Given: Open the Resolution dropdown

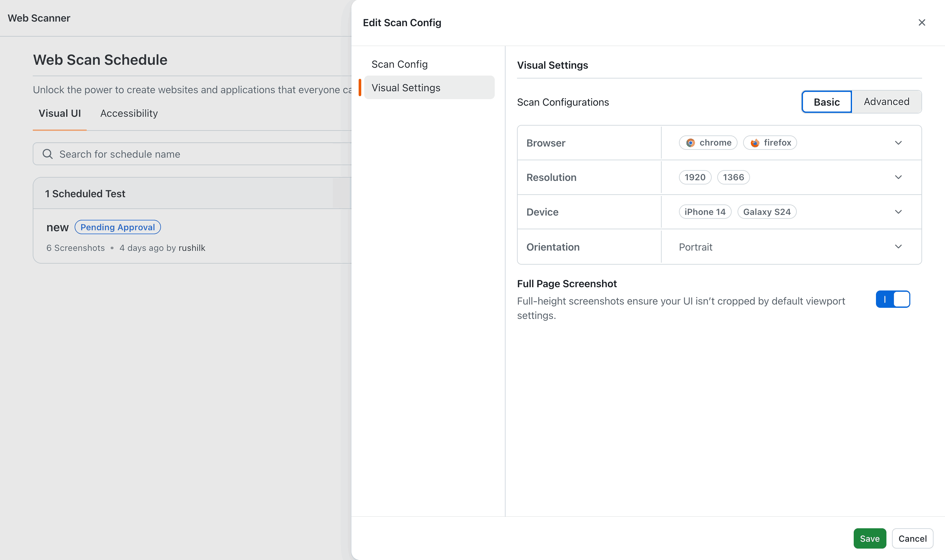Looking at the screenshot, I should coord(899,177).
